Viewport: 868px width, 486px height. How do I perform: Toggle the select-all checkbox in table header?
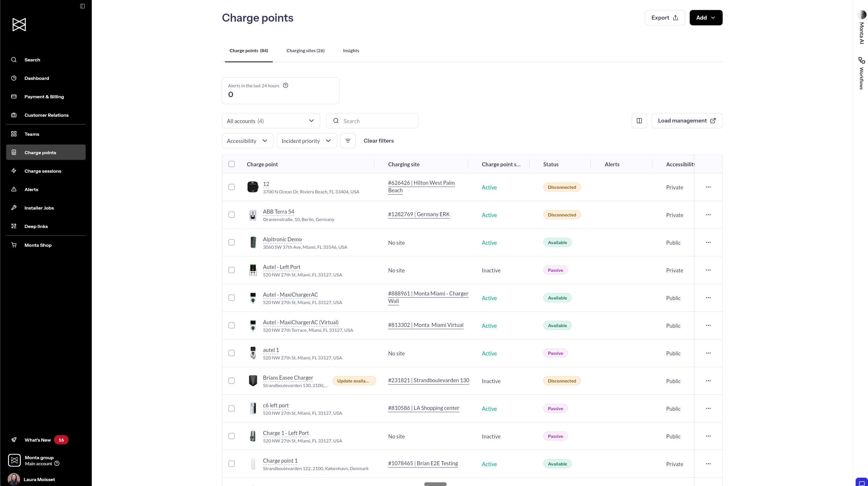click(x=232, y=164)
